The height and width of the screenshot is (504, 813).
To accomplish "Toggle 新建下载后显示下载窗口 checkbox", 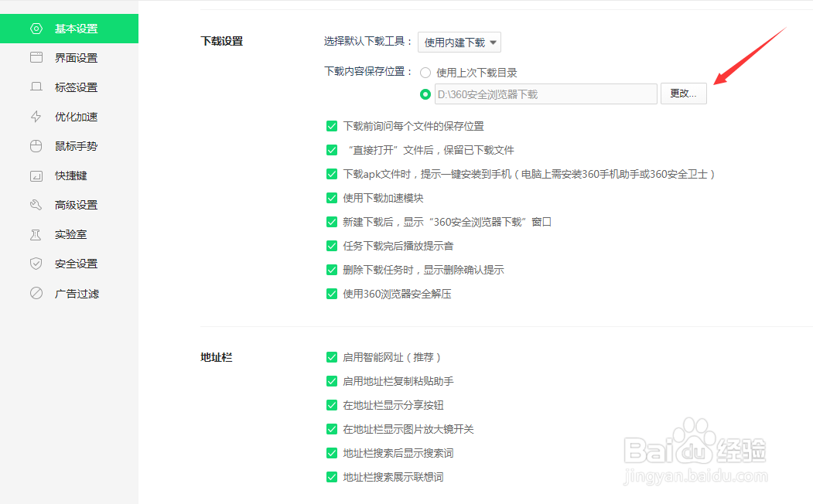I will pyautogui.click(x=332, y=222).
